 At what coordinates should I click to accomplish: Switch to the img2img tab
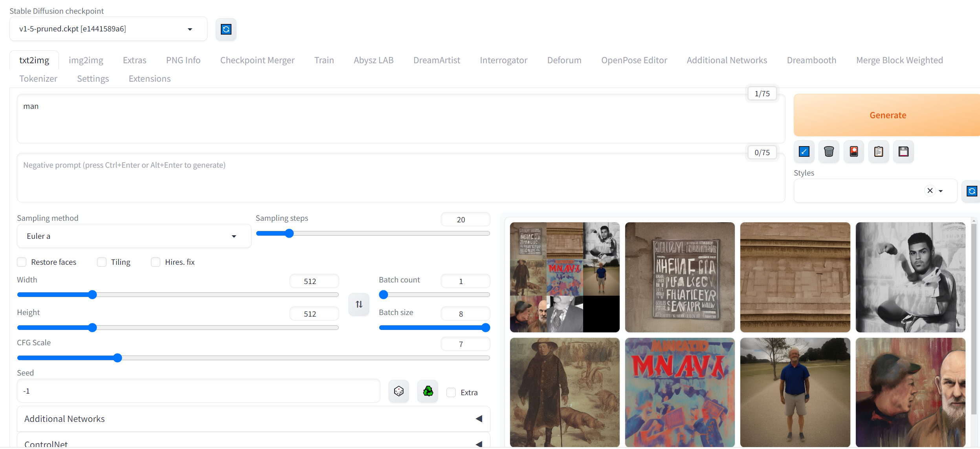click(x=86, y=60)
